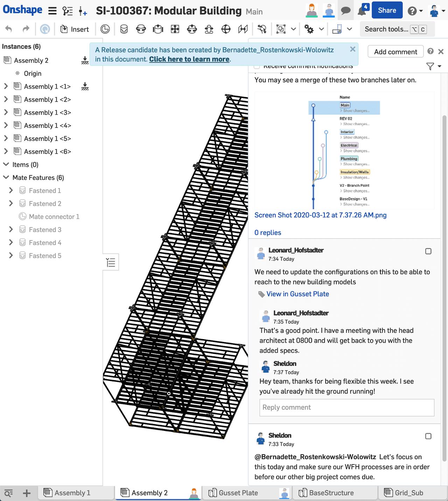Viewport: 448px width, 501px height.
Task: Open the notifications bell icon
Action: [361, 11]
